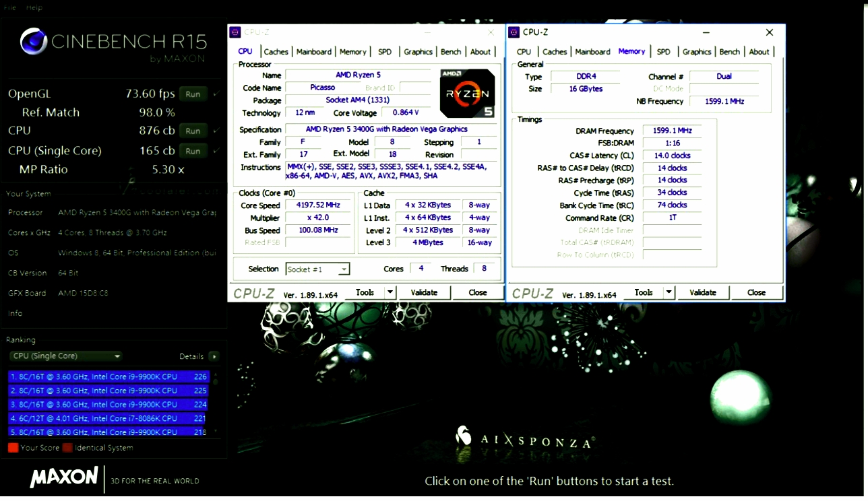Minimize the right CPU-Z window

click(x=706, y=32)
